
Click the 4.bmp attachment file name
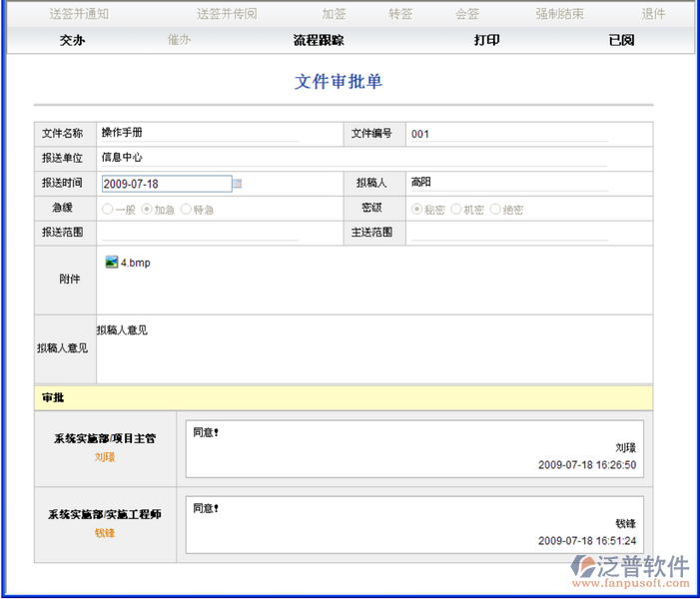tap(136, 263)
